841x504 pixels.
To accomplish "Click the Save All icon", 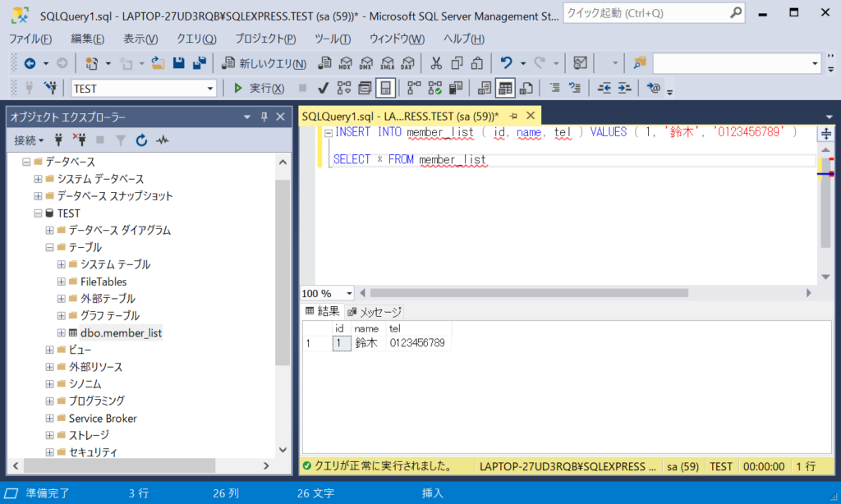I will (200, 63).
